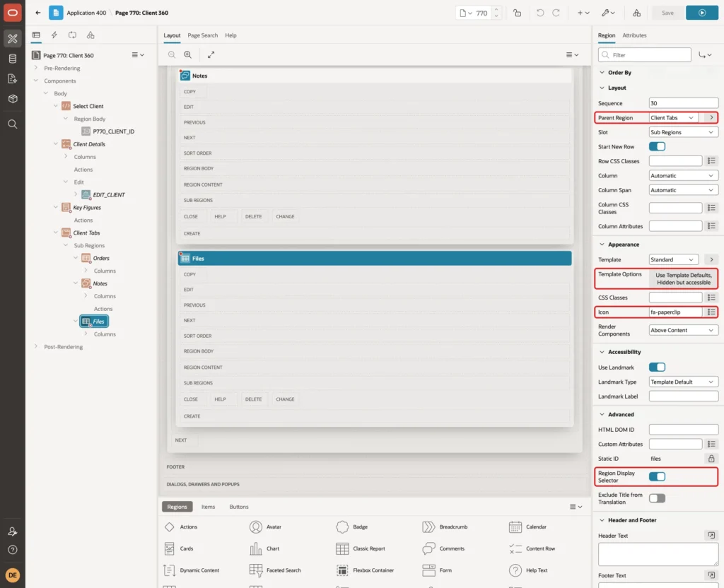
Task: Click the Redo arrow
Action: [x=556, y=13]
